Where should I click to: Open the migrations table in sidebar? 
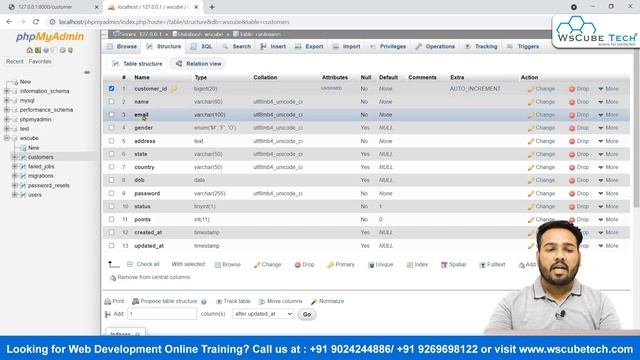40,176
